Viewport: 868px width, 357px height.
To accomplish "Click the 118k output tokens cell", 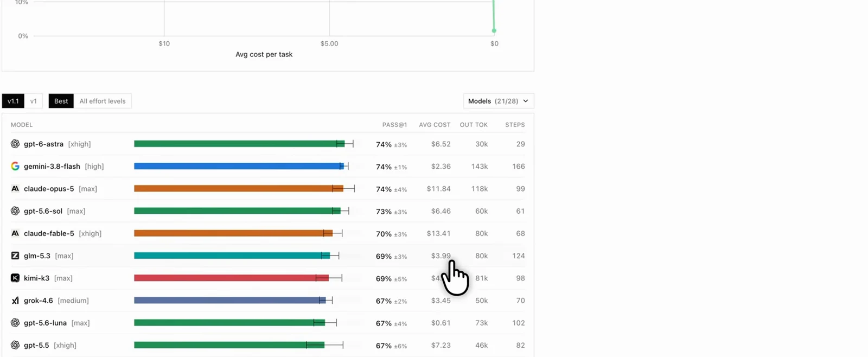I will 479,189.
